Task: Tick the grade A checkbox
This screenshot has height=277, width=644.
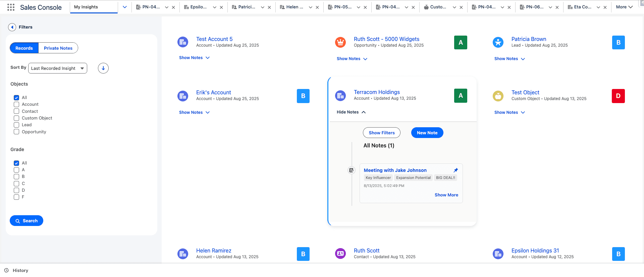Action: (x=16, y=170)
